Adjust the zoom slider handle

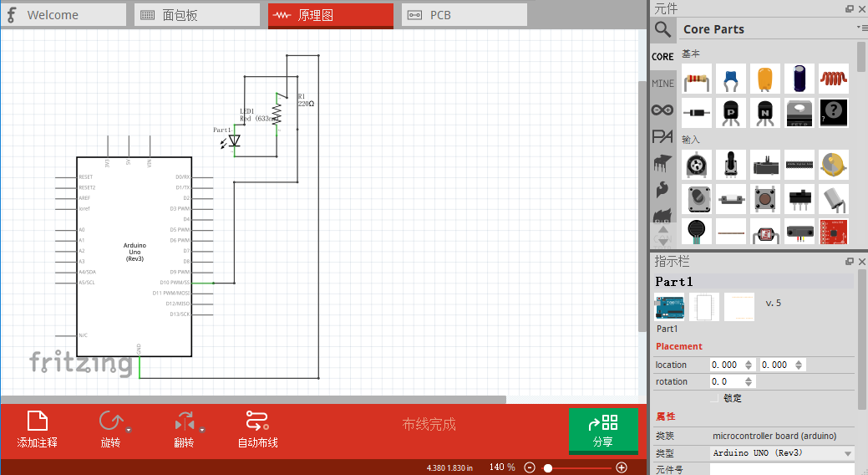pos(548,468)
